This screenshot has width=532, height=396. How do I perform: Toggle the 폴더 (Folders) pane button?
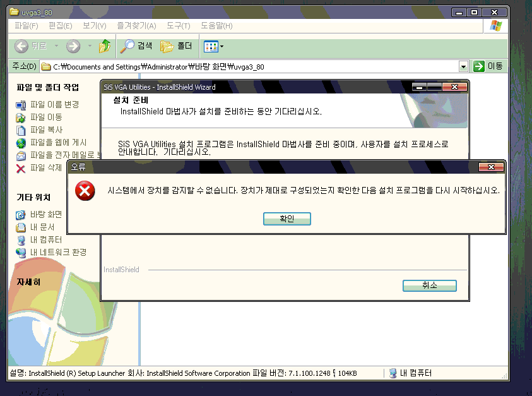pyautogui.click(x=176, y=46)
